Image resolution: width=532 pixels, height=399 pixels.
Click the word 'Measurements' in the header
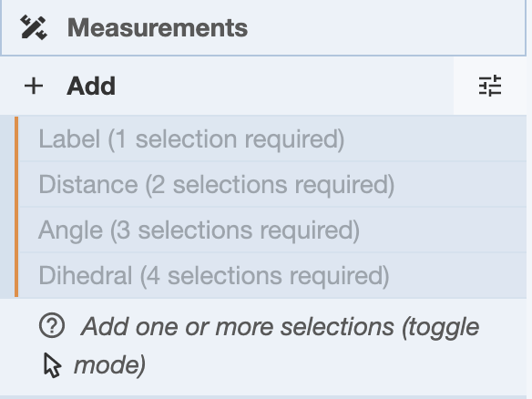tap(158, 28)
